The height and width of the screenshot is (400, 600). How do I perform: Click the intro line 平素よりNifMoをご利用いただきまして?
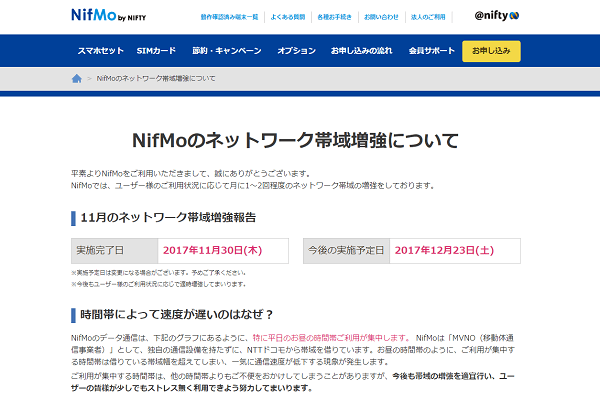(x=191, y=173)
